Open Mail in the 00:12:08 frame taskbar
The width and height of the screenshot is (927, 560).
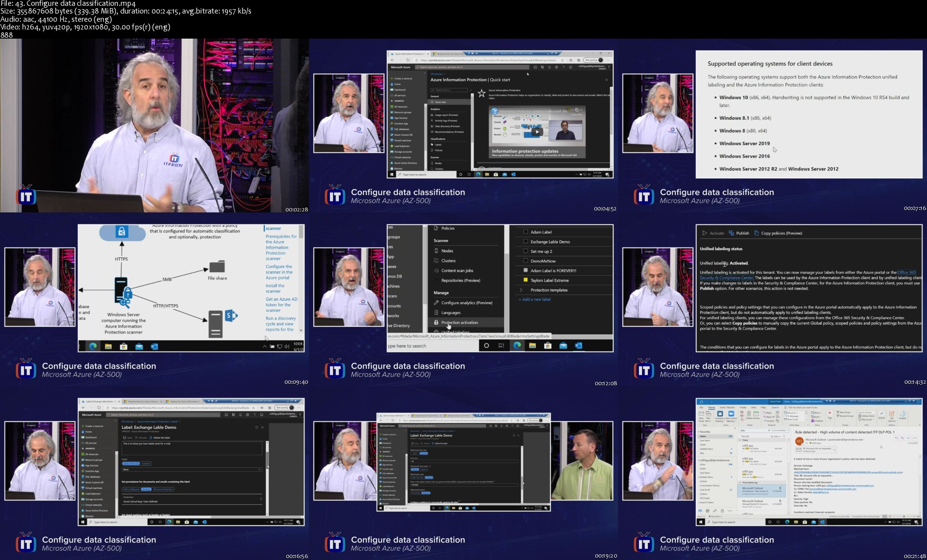pos(563,346)
